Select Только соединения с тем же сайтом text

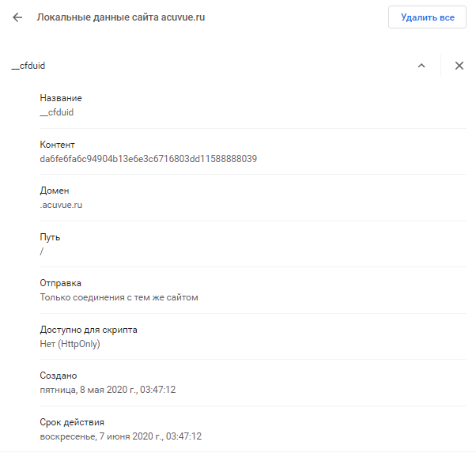pyautogui.click(x=119, y=297)
